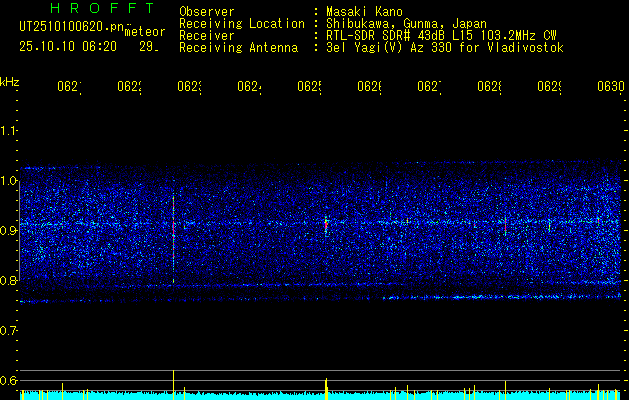Click the 0.7 frequency axis label
The image size is (629, 400).
pos(8,331)
